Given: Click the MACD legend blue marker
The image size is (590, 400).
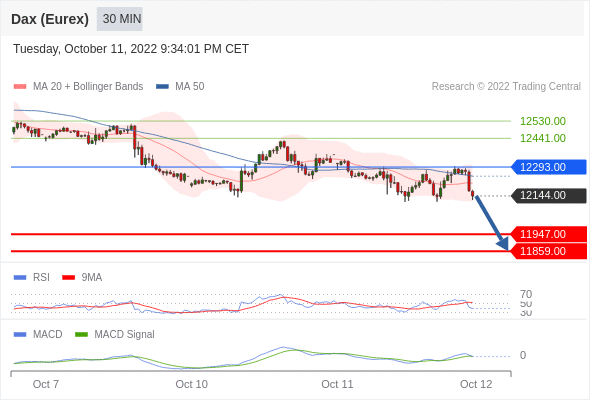Looking at the screenshot, I should (20, 334).
